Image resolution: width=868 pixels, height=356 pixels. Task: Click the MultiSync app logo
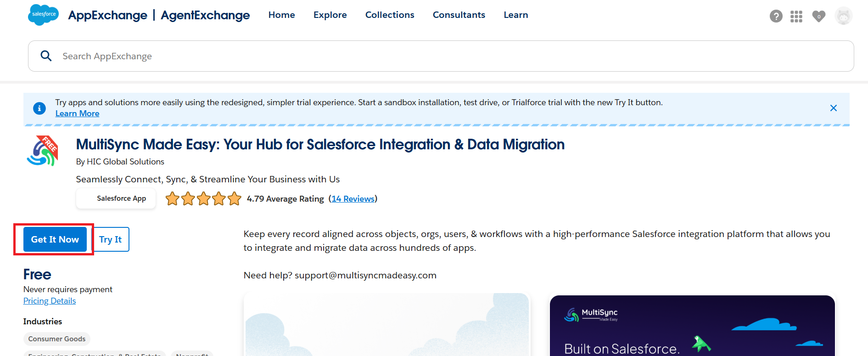(x=42, y=151)
